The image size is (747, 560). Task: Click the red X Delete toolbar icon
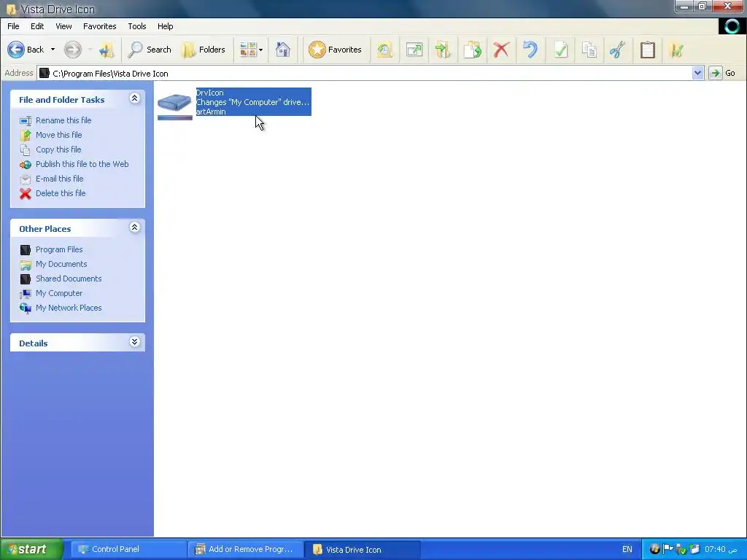pyautogui.click(x=501, y=50)
